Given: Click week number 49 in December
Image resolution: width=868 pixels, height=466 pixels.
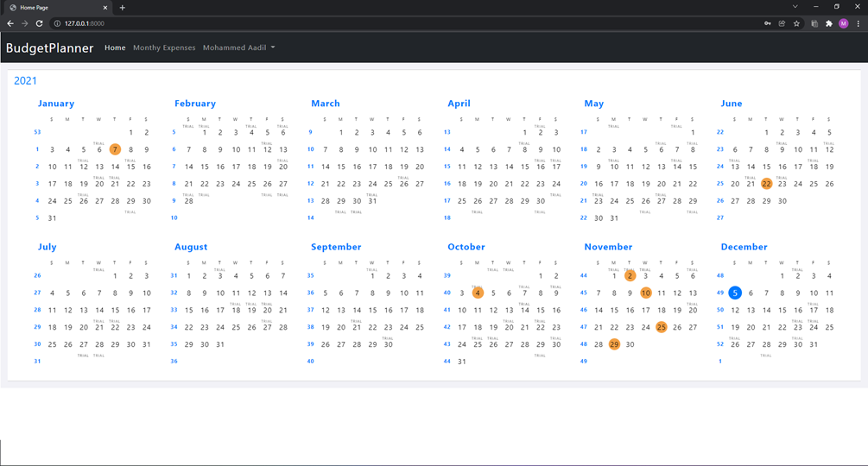Looking at the screenshot, I should point(719,293).
